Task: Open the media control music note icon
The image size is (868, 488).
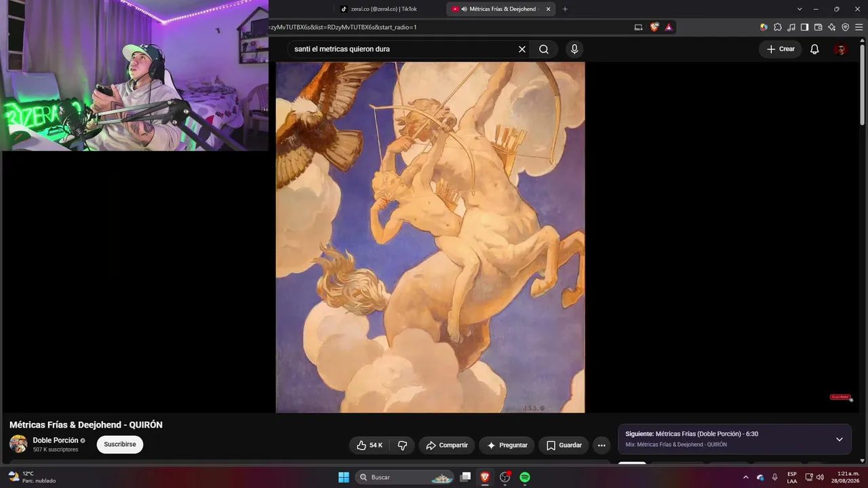Action: [791, 27]
